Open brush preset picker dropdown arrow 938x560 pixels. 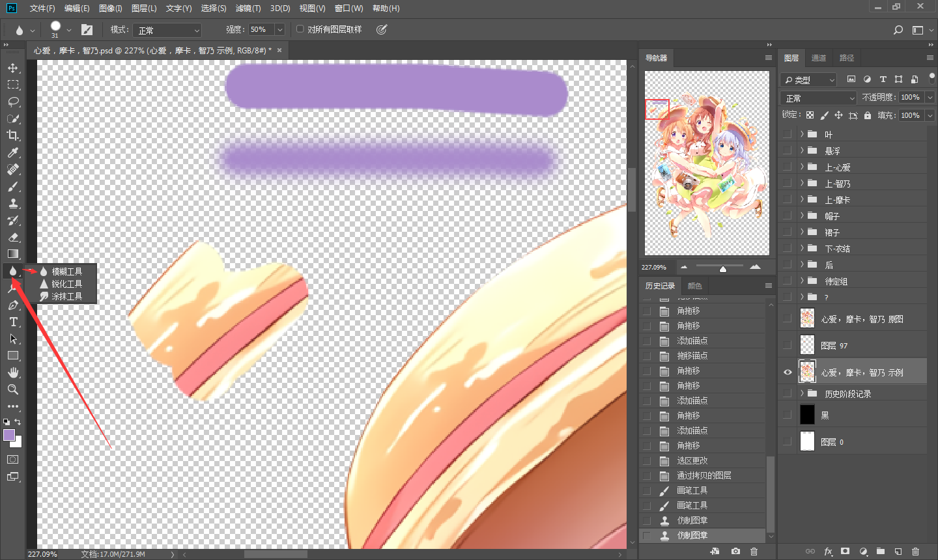point(69,30)
